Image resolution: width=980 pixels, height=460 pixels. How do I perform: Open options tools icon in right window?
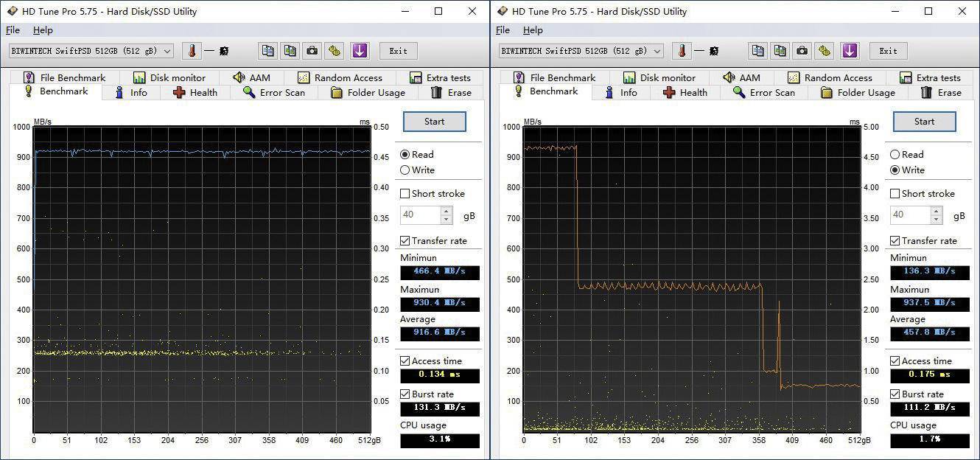pyautogui.click(x=825, y=51)
